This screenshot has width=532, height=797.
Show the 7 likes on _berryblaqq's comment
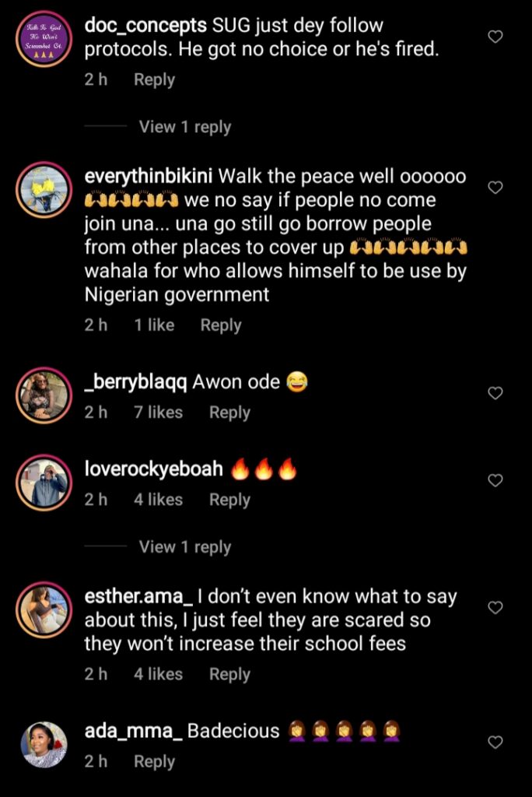(158, 413)
